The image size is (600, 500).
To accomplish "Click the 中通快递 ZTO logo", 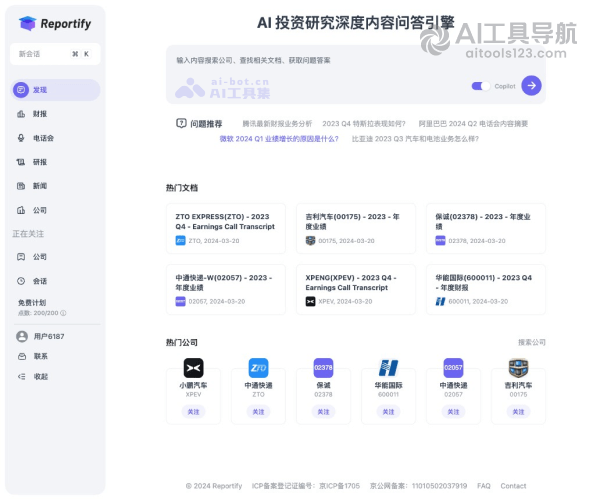I will (259, 368).
